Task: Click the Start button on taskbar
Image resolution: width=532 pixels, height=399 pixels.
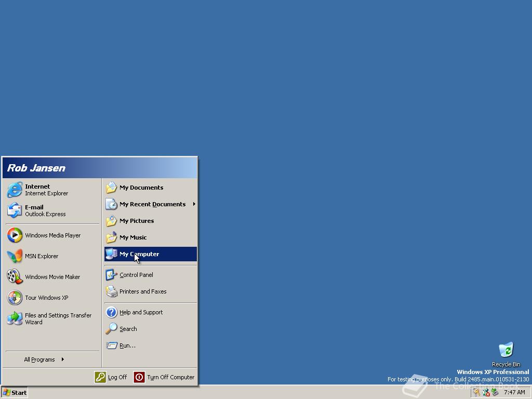Action: [15, 393]
